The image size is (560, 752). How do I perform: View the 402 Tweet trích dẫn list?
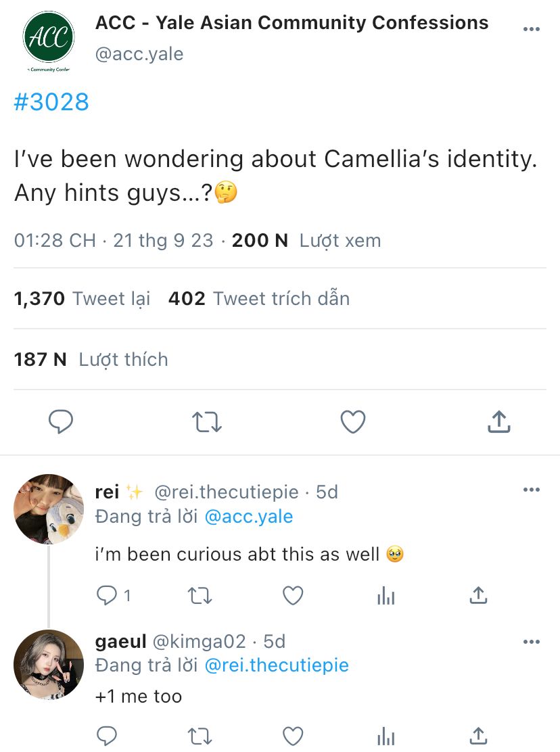[258, 298]
